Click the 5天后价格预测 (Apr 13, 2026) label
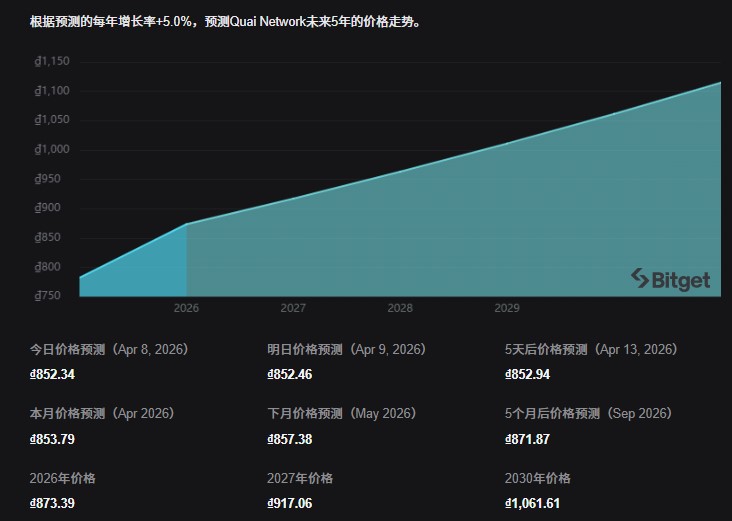This screenshot has height=521, width=732. pyautogui.click(x=591, y=350)
